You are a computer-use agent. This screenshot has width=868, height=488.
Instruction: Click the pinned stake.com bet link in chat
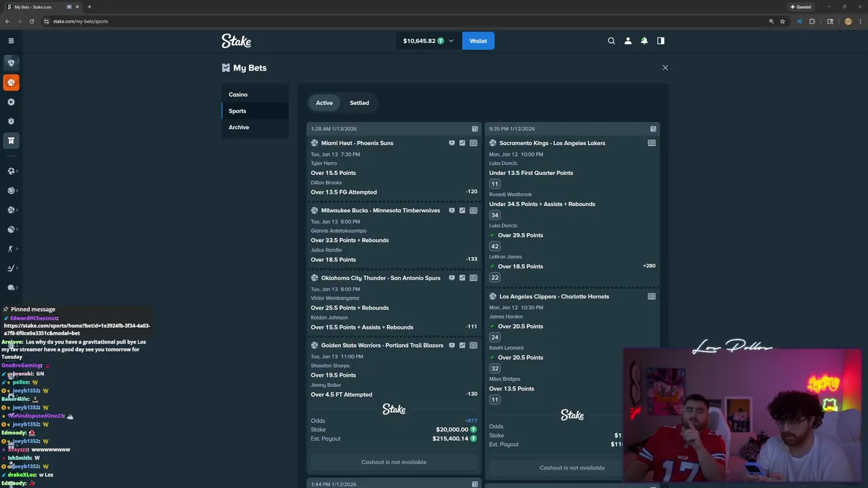[77, 329]
